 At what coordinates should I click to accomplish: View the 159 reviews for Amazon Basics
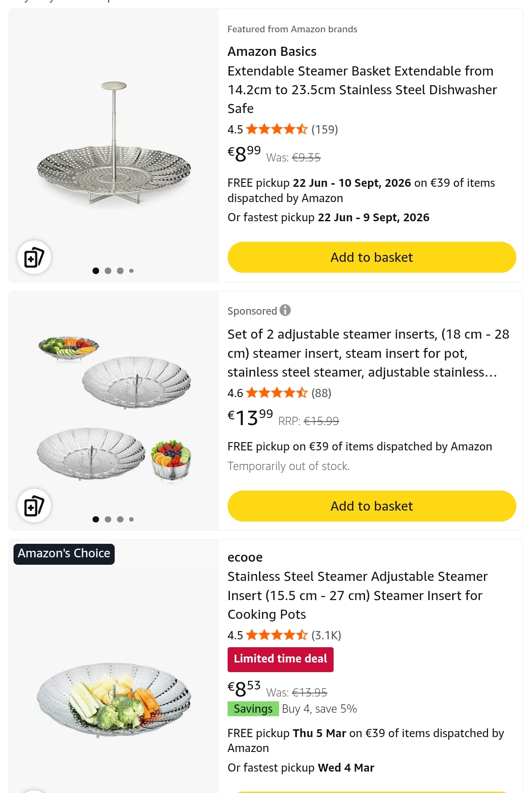tap(325, 130)
